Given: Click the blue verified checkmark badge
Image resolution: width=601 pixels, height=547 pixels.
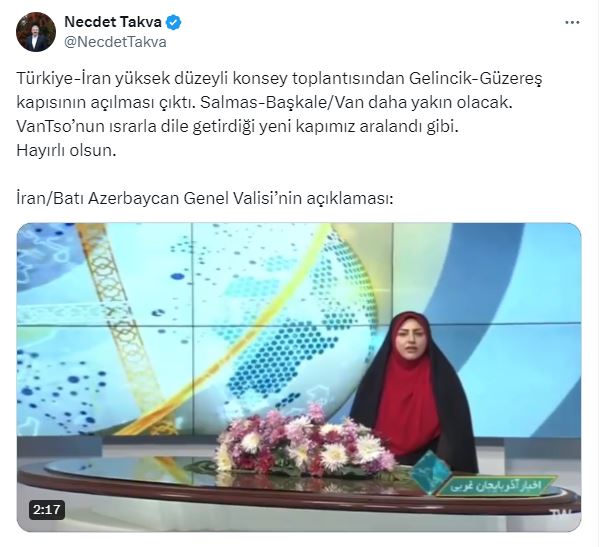Looking at the screenshot, I should tap(173, 22).
